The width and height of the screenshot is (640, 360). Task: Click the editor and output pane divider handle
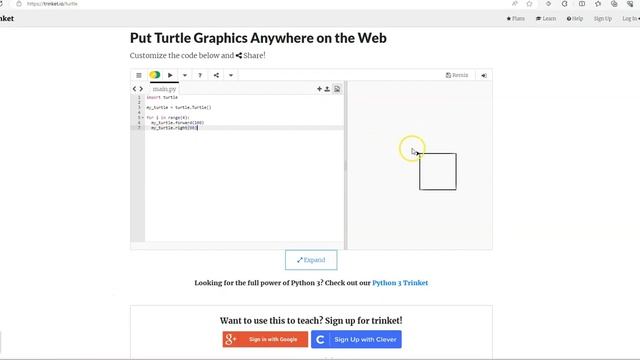click(x=346, y=165)
